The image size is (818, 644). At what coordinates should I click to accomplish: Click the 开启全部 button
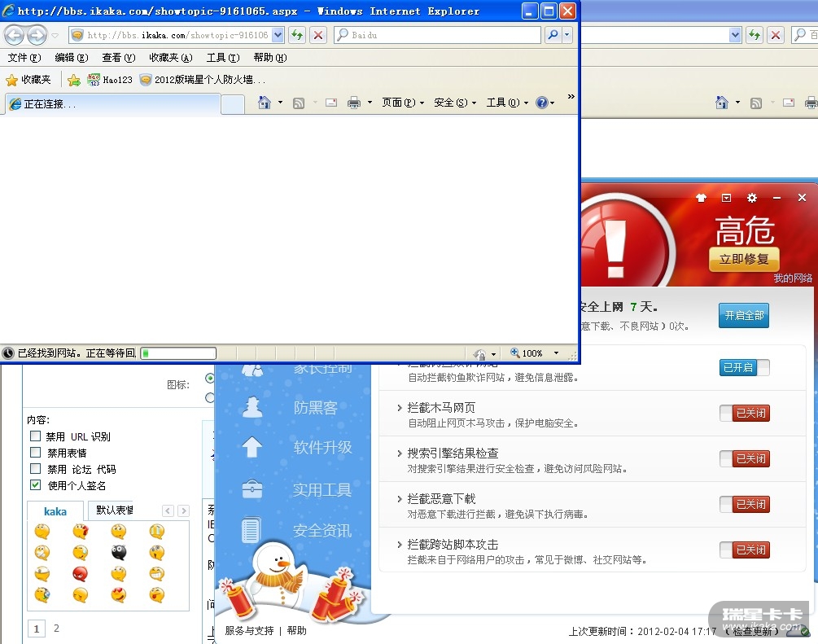click(743, 315)
